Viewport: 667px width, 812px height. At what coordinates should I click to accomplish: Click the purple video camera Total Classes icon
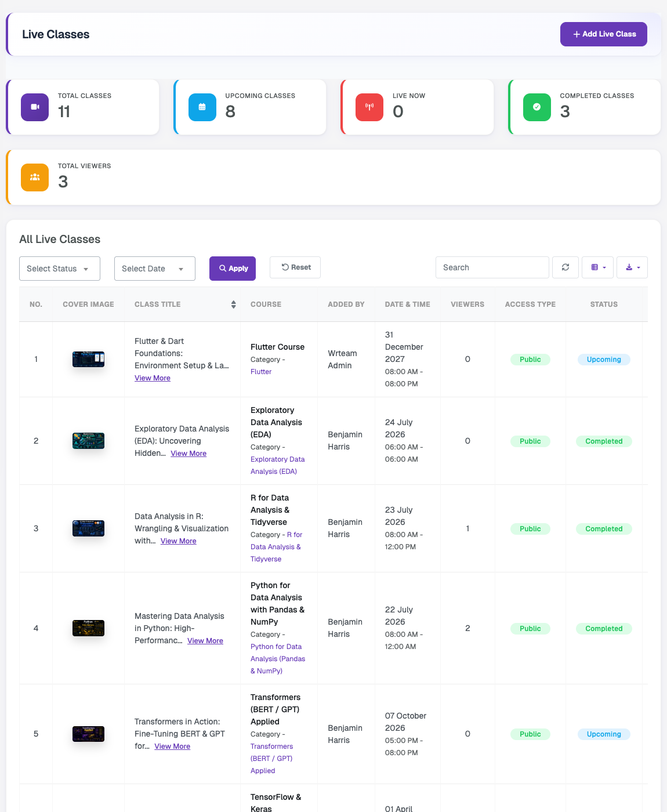click(35, 107)
